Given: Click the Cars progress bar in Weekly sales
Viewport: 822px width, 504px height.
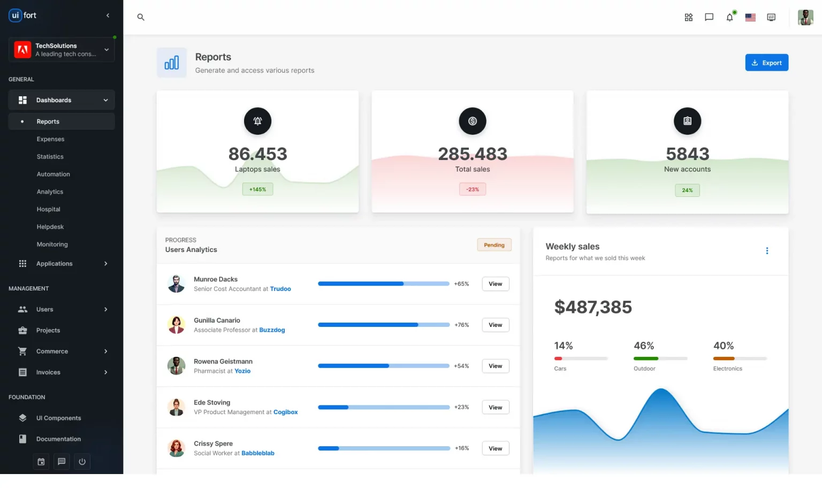Looking at the screenshot, I should (581, 358).
